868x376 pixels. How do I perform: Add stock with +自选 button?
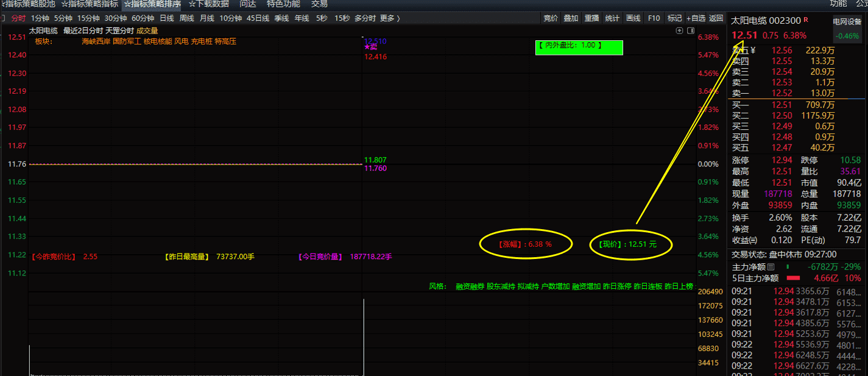696,18
